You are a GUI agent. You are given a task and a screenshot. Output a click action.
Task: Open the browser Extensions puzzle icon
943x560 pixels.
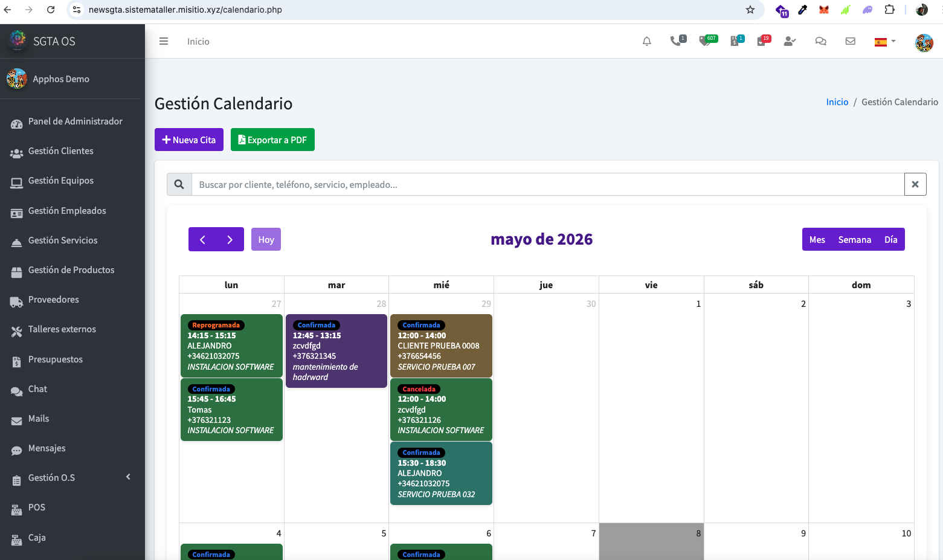(x=889, y=10)
